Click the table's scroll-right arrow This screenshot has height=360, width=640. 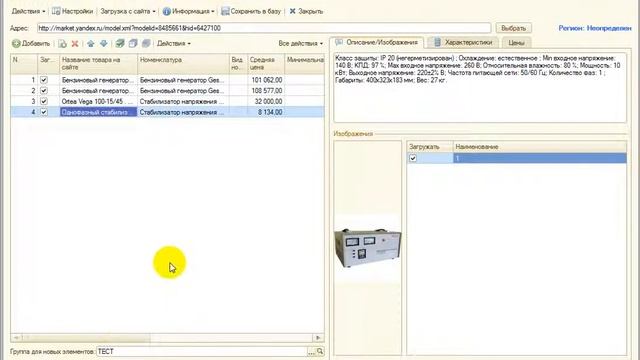click(x=318, y=338)
